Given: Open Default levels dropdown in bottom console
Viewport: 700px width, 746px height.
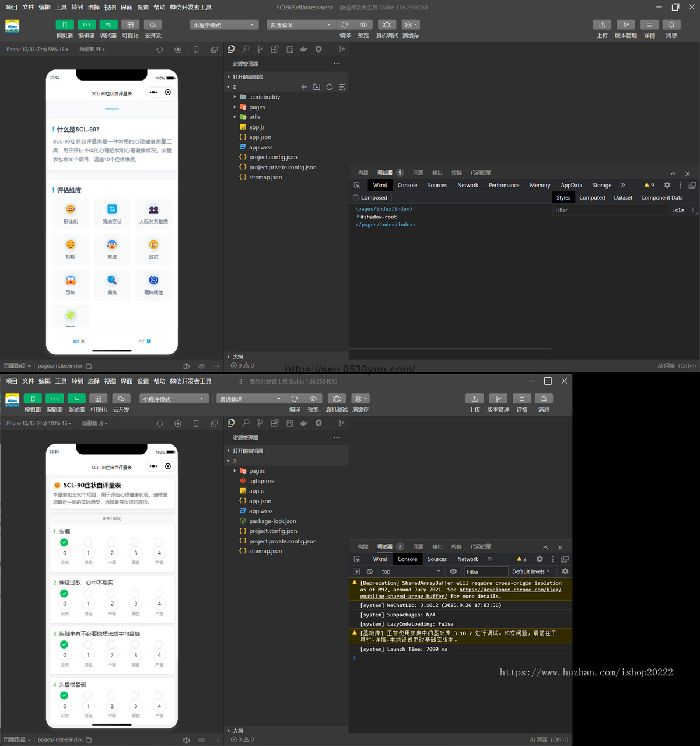Looking at the screenshot, I should pos(531,571).
